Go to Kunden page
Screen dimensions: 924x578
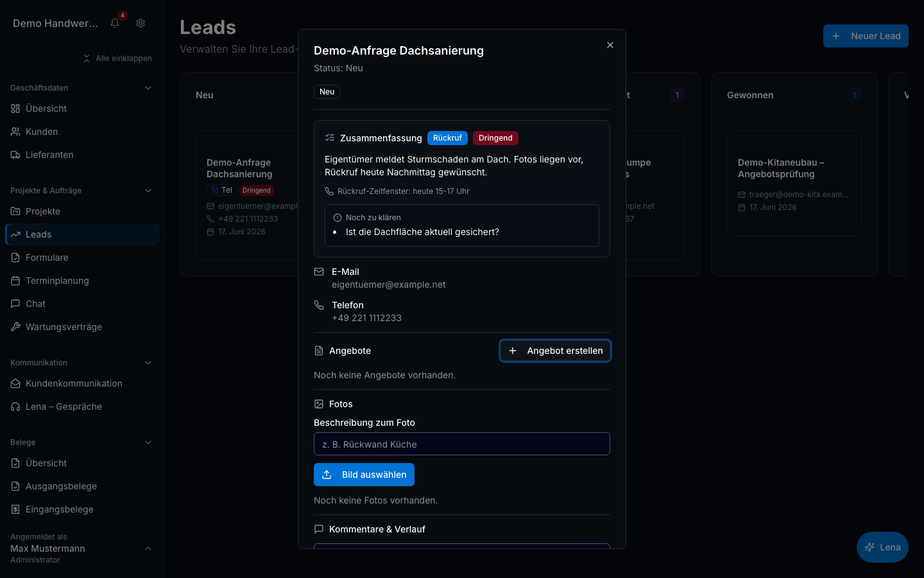coord(82,132)
